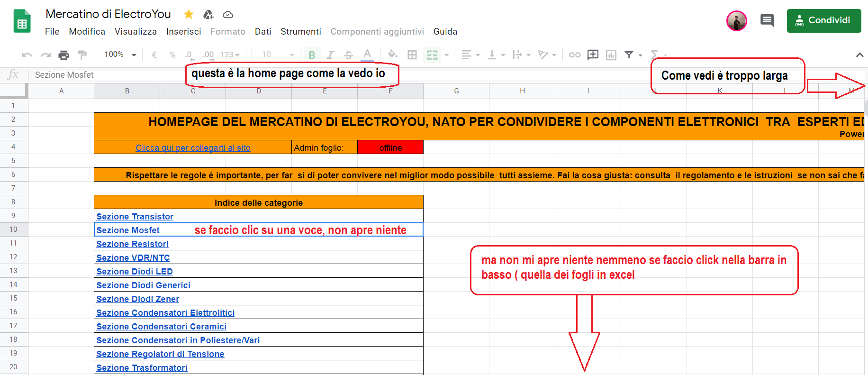The height and width of the screenshot is (375, 868).
Task: Toggle italic formatting
Action: (330, 55)
